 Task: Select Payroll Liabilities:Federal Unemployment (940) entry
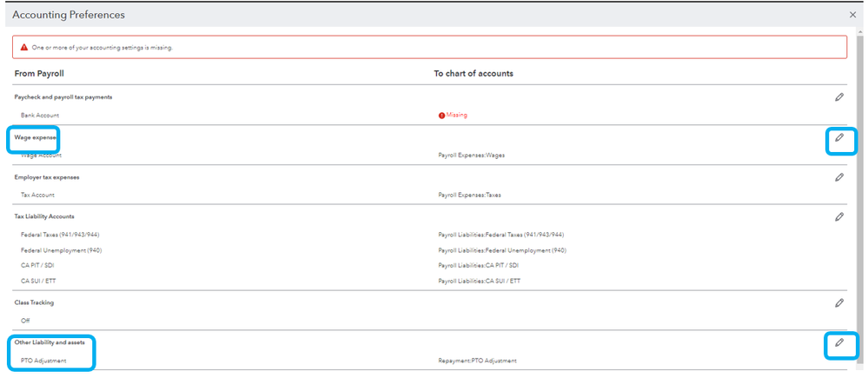502,250
